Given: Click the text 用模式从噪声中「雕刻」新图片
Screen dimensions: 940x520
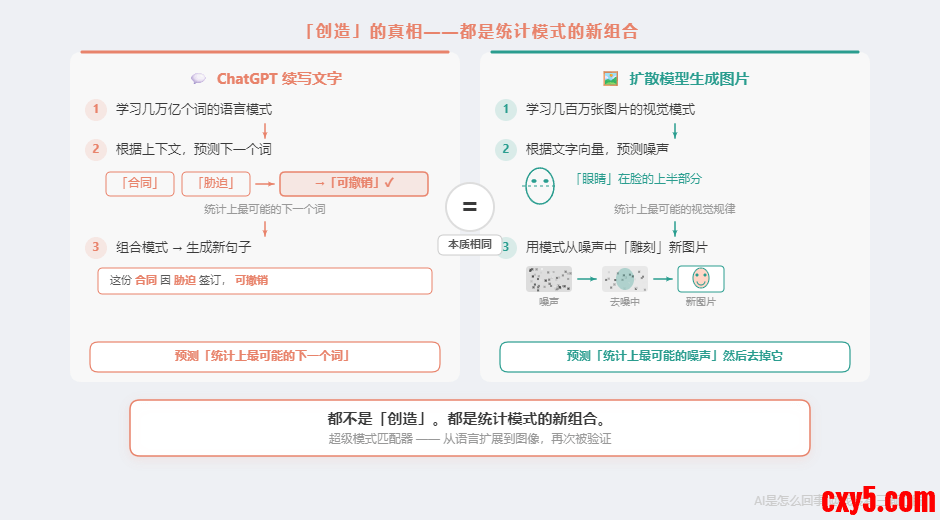Looking at the screenshot, I should tap(616, 247).
